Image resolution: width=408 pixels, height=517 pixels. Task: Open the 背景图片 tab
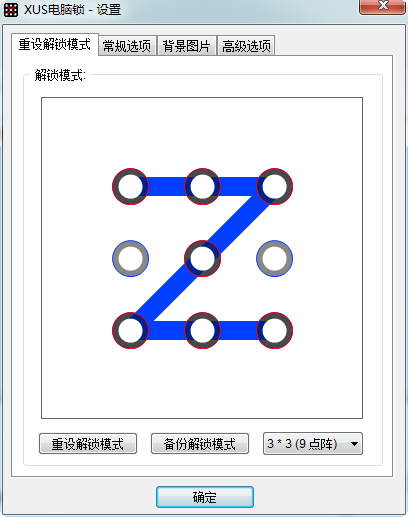[186, 46]
